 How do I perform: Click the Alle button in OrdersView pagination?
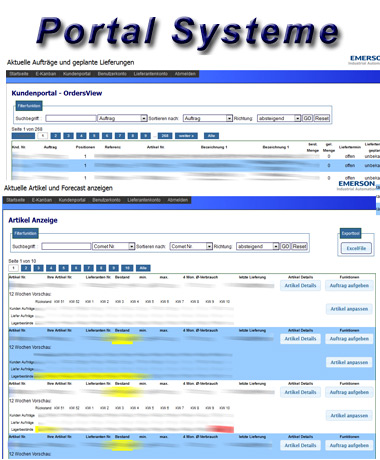pos(211,136)
